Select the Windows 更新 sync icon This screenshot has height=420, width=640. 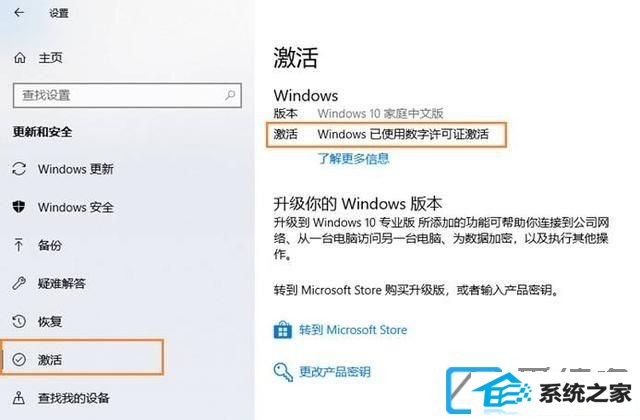(x=19, y=169)
